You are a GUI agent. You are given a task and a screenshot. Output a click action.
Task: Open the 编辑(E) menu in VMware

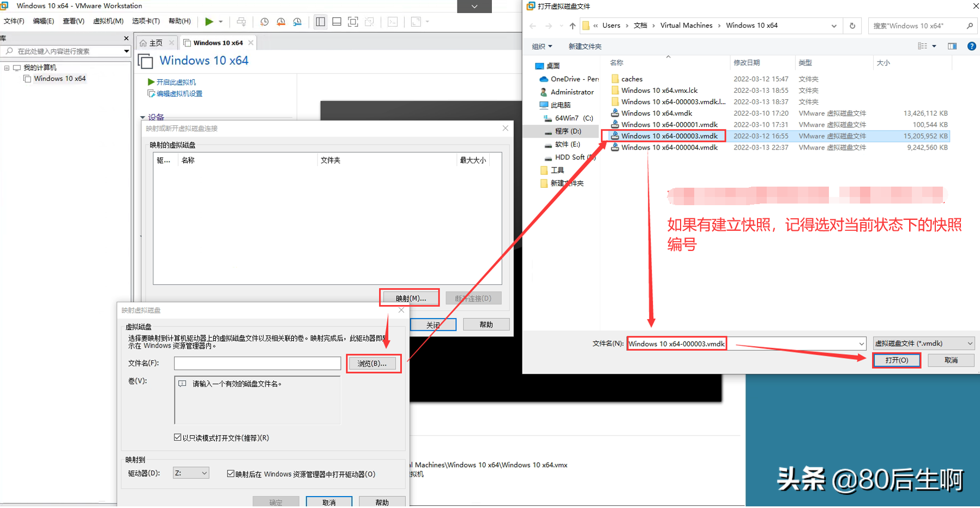click(44, 21)
